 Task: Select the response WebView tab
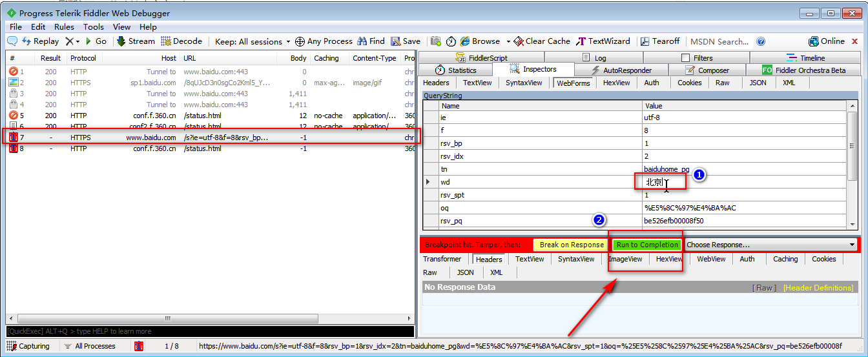(x=711, y=259)
